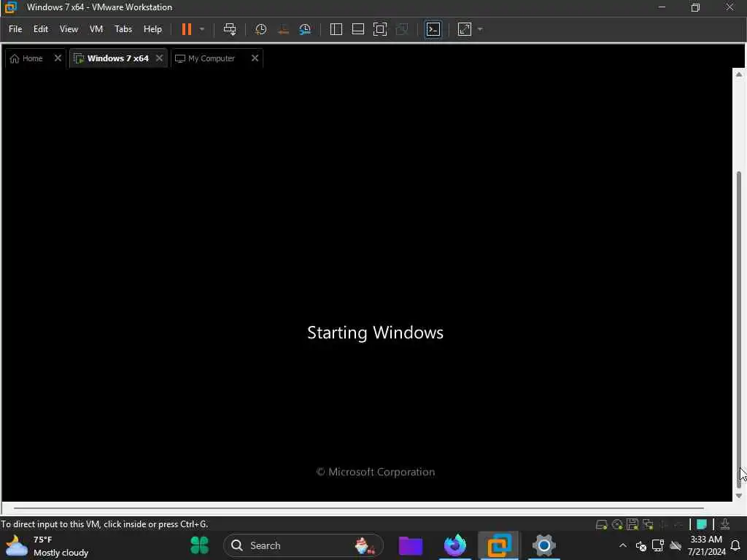Restore down the VMware Workstation window
747x560 pixels.
point(695,7)
